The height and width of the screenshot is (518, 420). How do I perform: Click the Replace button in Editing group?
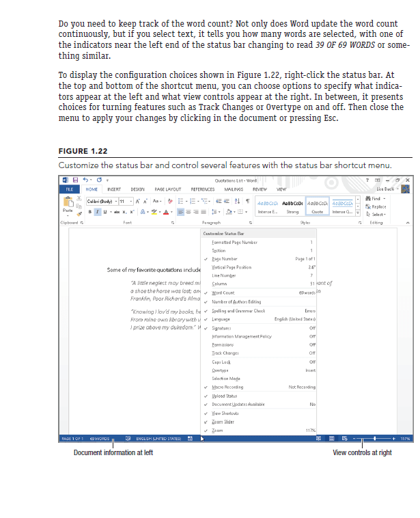pyautogui.click(x=377, y=206)
